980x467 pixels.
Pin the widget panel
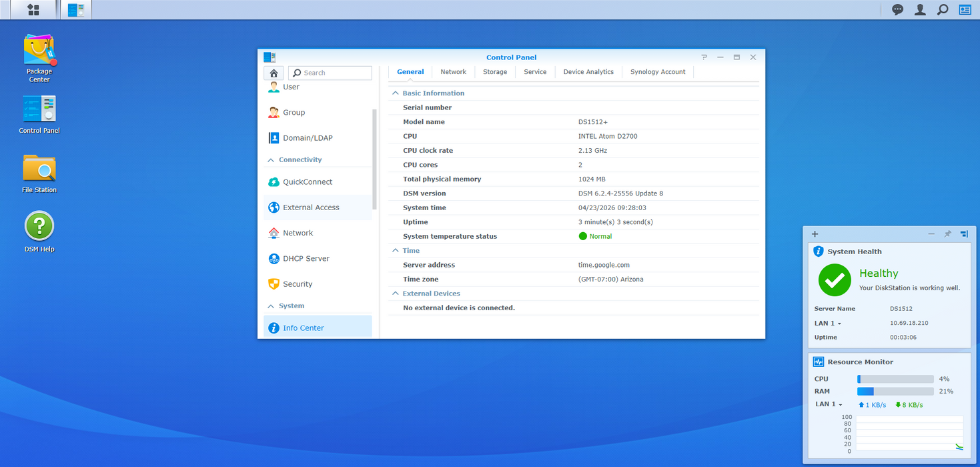pyautogui.click(x=947, y=233)
